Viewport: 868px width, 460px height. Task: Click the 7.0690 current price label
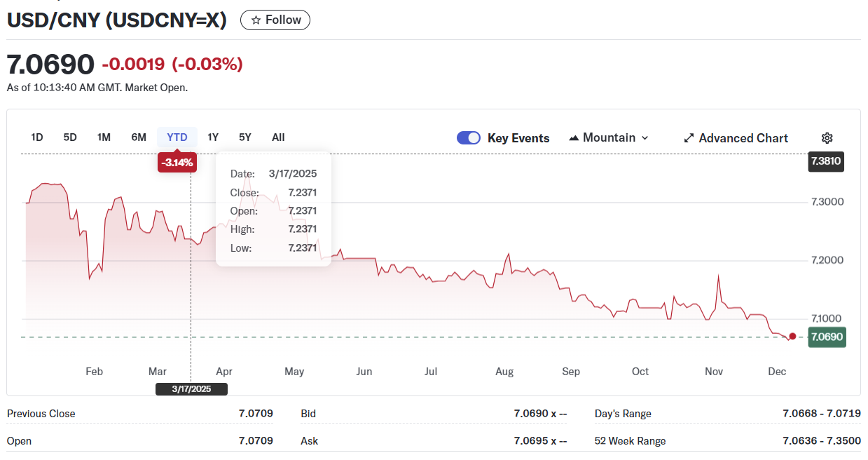pyautogui.click(x=827, y=337)
